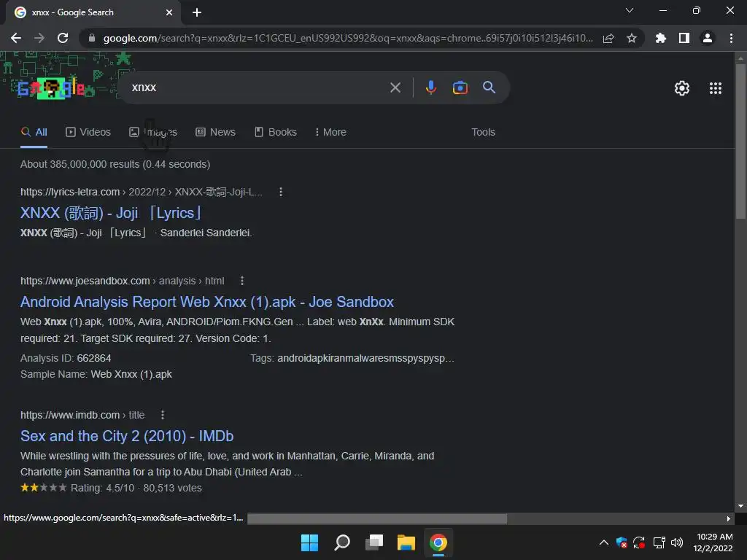747x560 pixels.
Task: Select the All results tab
Action: 34,133
